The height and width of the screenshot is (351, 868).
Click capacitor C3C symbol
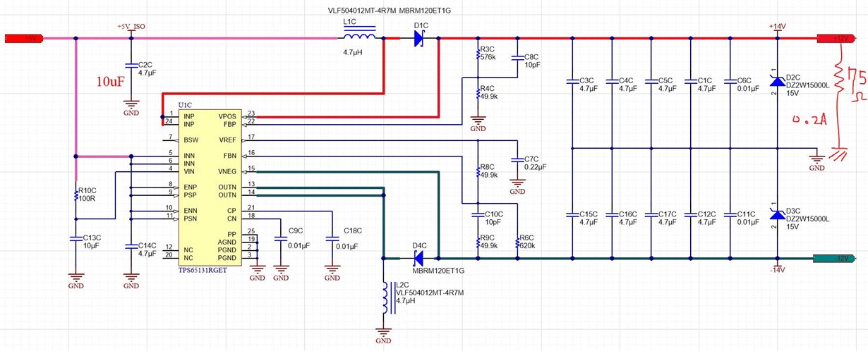pyautogui.click(x=572, y=83)
